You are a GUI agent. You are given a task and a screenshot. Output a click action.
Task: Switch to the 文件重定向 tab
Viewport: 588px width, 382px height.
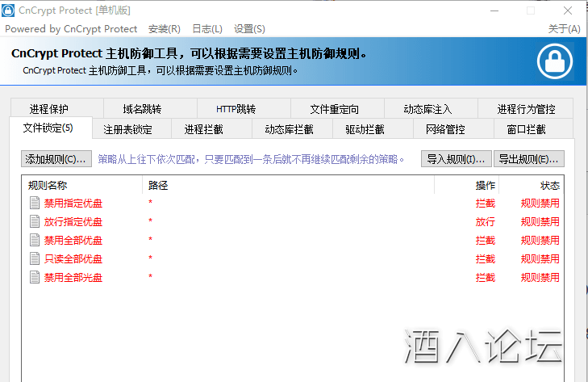(x=337, y=108)
